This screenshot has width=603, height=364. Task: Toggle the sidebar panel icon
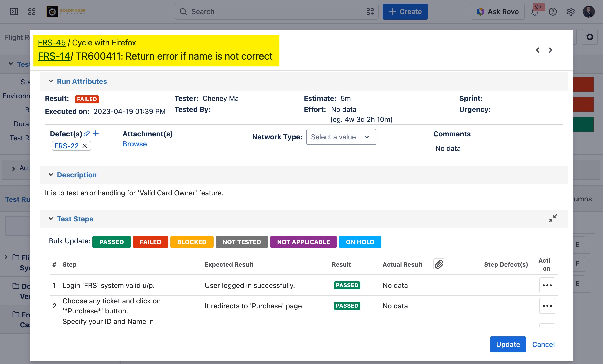click(x=14, y=12)
